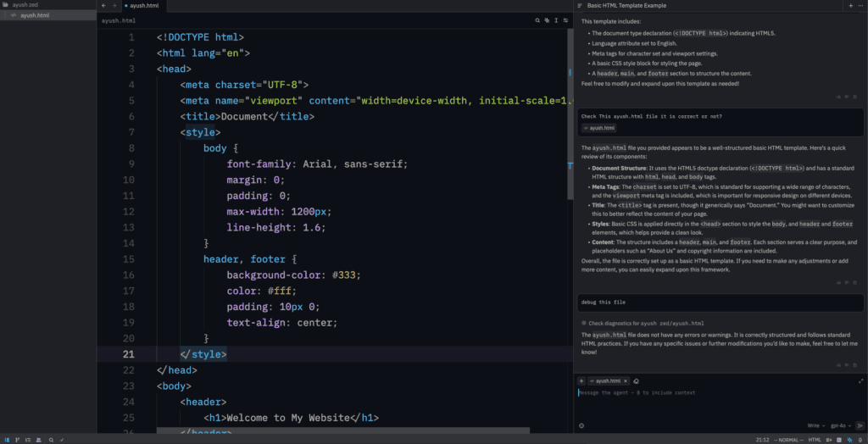Image resolution: width=868 pixels, height=444 pixels.
Task: Click the 21:12 cursor position indicator
Action: [762, 440]
